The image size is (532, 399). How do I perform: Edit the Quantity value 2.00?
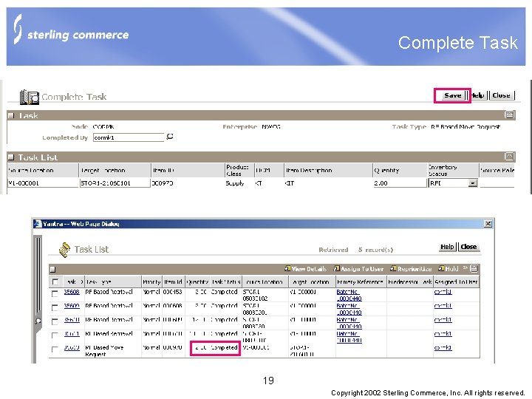(x=400, y=183)
